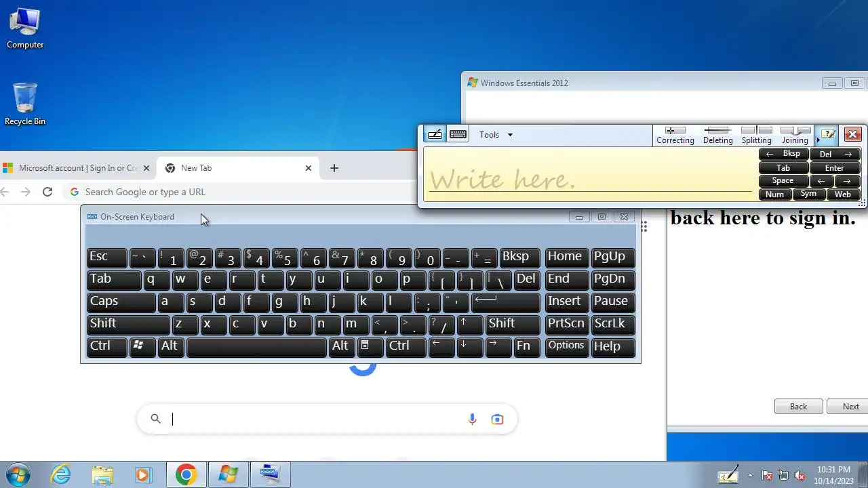Click Bksp on the writing pad panel
Viewport: 868px width, 488px height.
pyautogui.click(x=783, y=154)
